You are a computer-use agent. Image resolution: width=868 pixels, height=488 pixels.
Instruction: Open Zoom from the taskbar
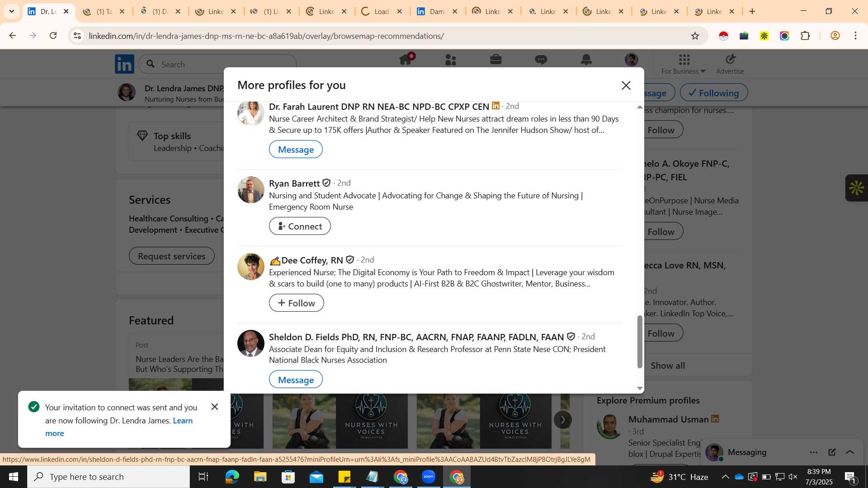tap(429, 477)
